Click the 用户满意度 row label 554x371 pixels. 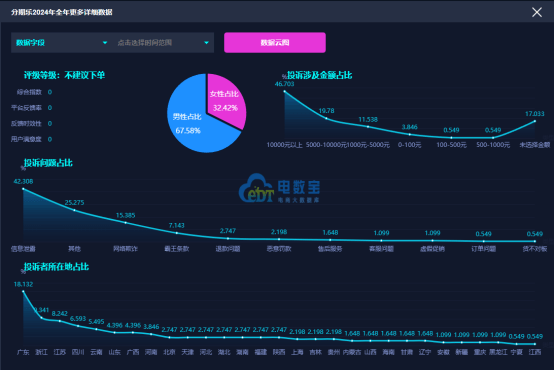[x=26, y=139]
